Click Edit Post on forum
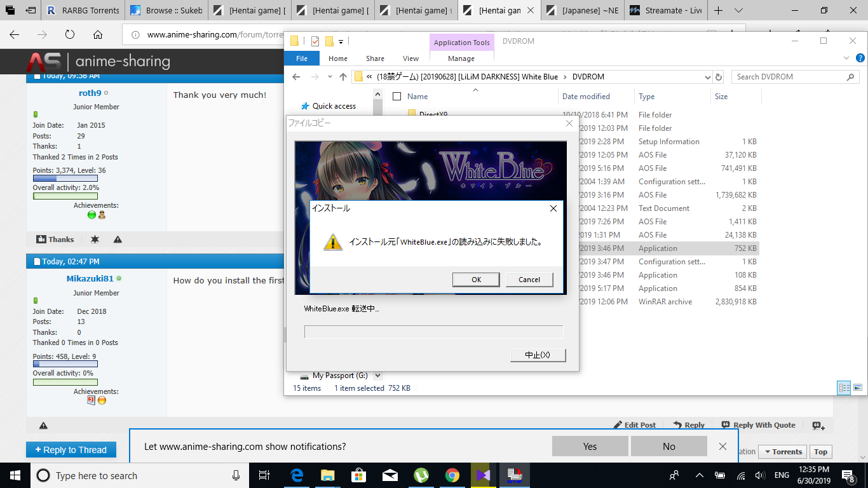Image resolution: width=868 pixels, height=488 pixels. tap(635, 425)
